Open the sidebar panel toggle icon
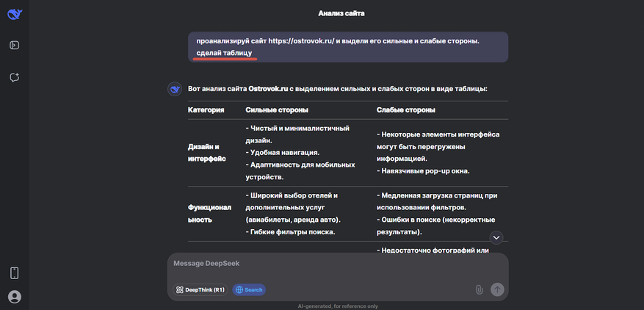644x310 pixels. coord(14,46)
